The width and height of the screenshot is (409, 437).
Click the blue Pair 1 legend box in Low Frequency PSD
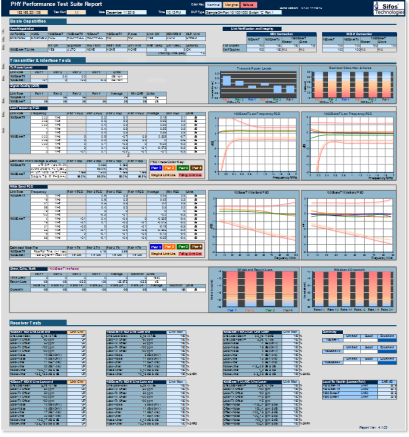[156, 168]
